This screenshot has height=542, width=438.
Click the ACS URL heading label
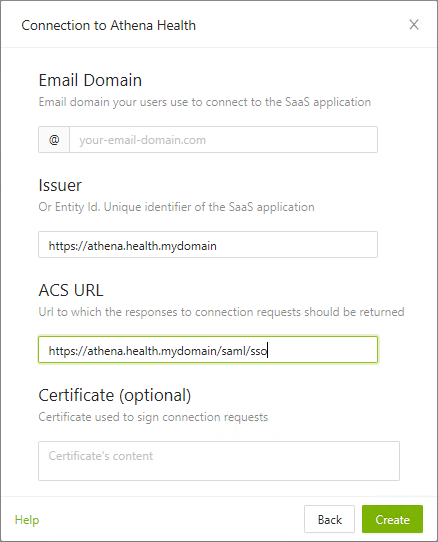coord(71,290)
